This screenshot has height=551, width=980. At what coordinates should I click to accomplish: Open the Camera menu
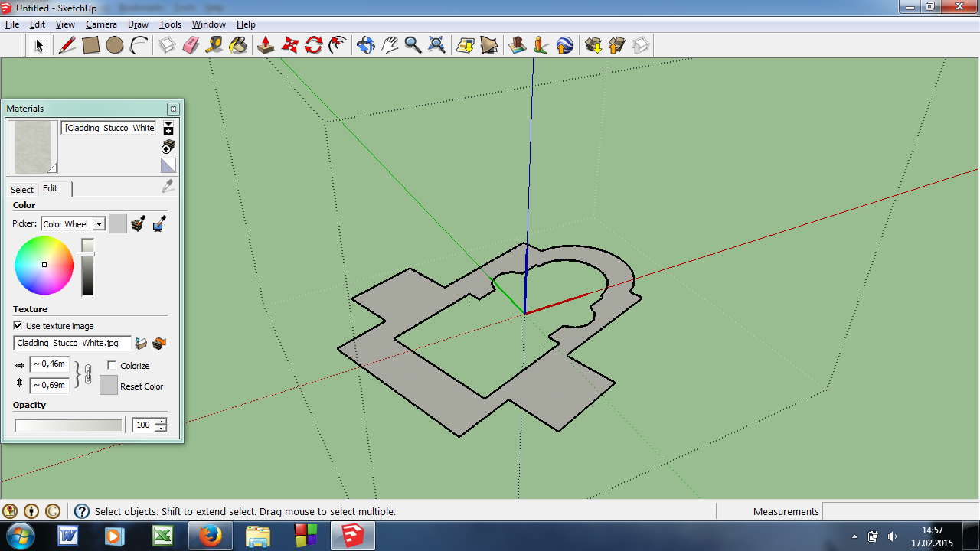point(101,24)
